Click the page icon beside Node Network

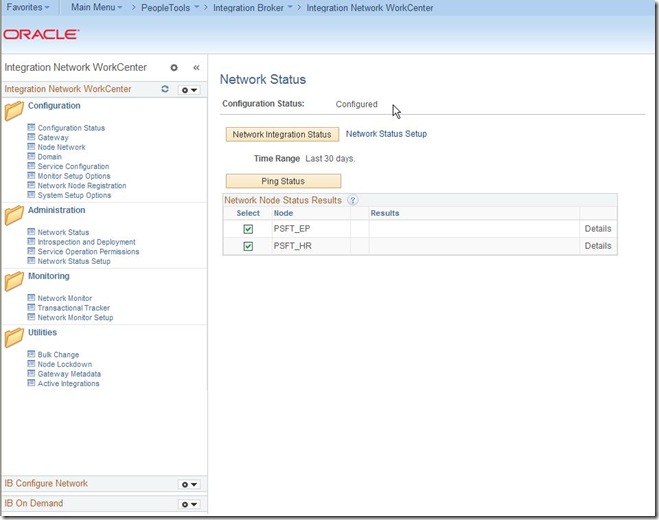click(31, 146)
